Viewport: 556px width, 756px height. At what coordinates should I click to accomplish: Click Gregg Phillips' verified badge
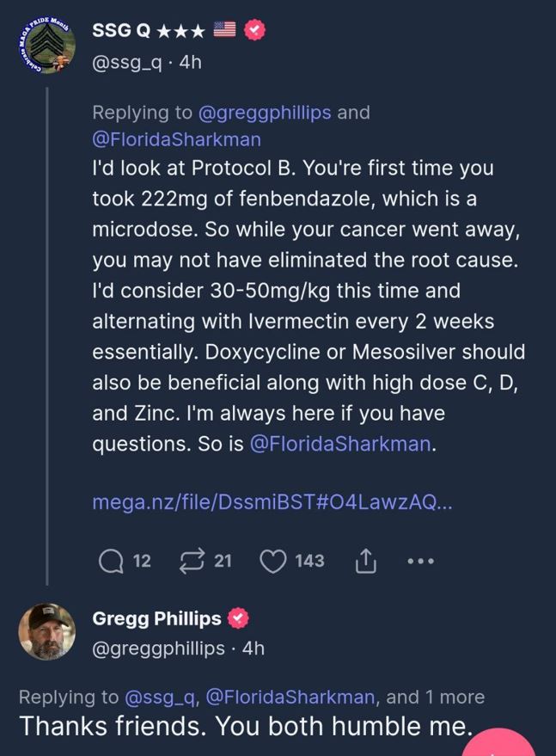[x=239, y=618]
